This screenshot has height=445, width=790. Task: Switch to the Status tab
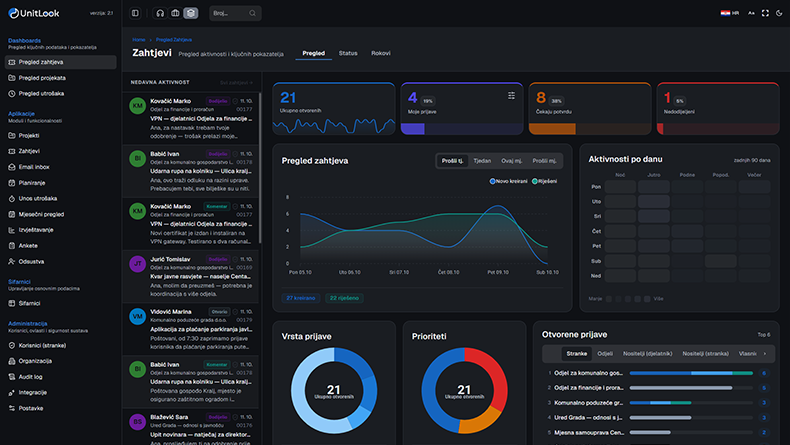point(348,53)
